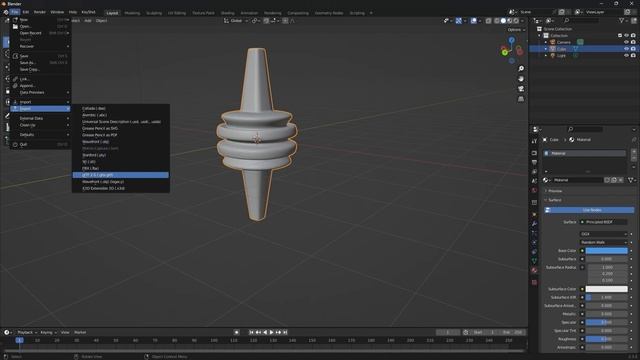Select material preview viewport shading

click(510, 21)
